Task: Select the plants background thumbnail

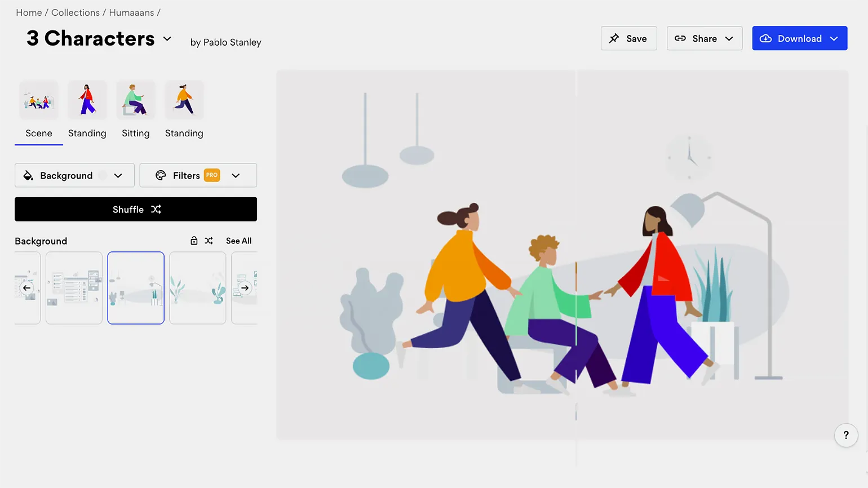Action: pyautogui.click(x=197, y=288)
